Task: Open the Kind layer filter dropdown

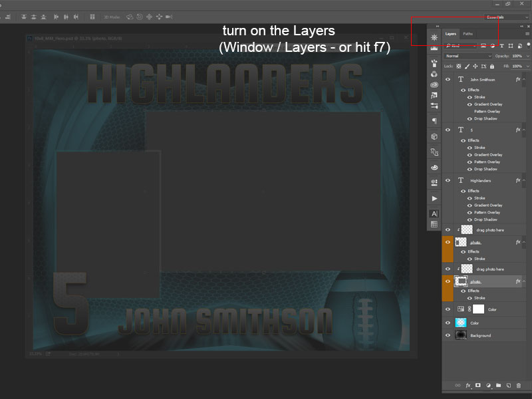Action: pos(460,46)
